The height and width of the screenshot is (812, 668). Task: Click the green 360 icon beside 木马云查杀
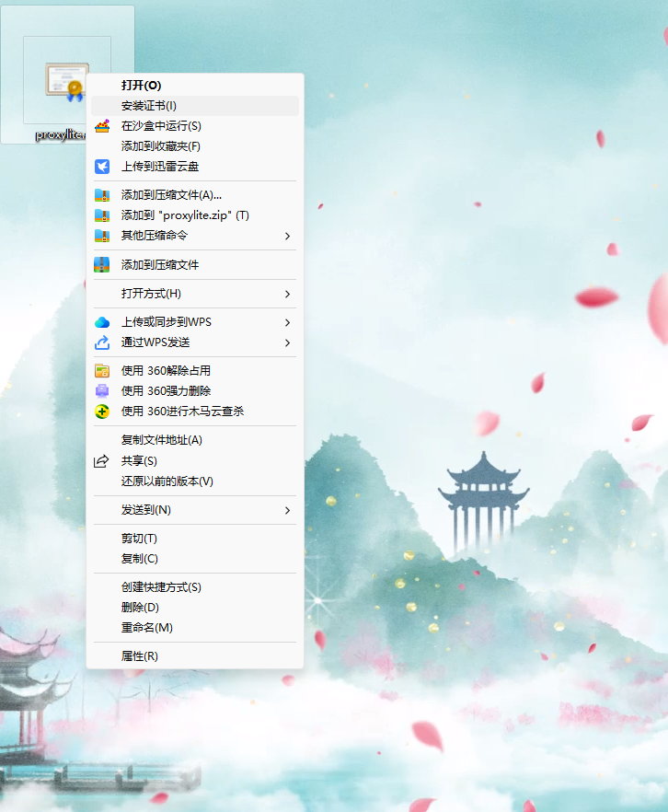(102, 412)
